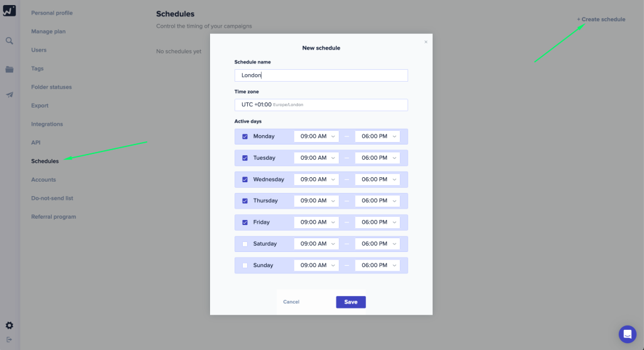This screenshot has height=350, width=644.
Task: Enable the Sunday checkbox
Action: click(x=245, y=265)
